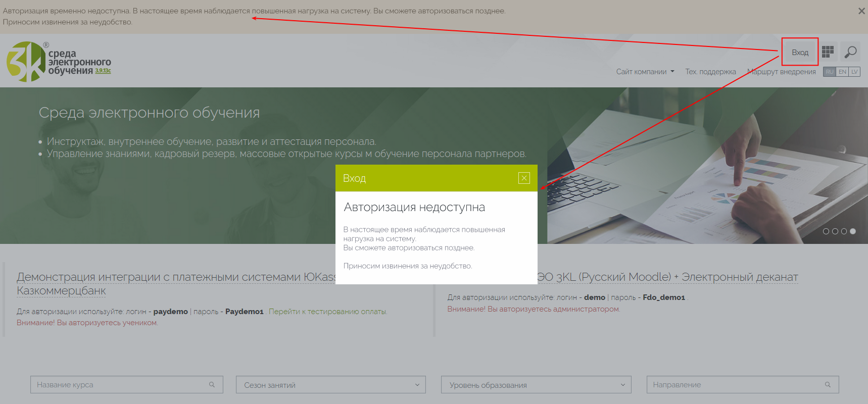Close the Вход modal with X icon
Viewport: 868px width, 404px height.
524,178
